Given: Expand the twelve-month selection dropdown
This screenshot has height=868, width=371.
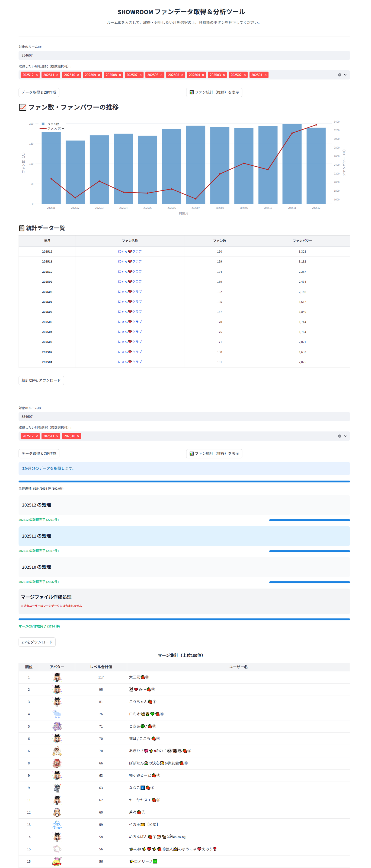Looking at the screenshot, I should pyautogui.click(x=345, y=75).
